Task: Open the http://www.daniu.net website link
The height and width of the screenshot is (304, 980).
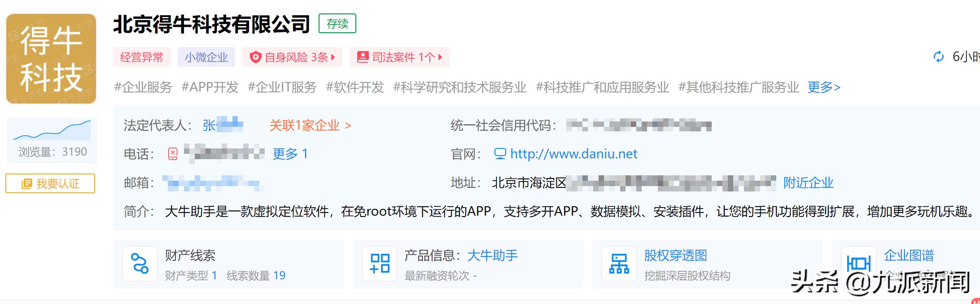Action: pos(573,154)
